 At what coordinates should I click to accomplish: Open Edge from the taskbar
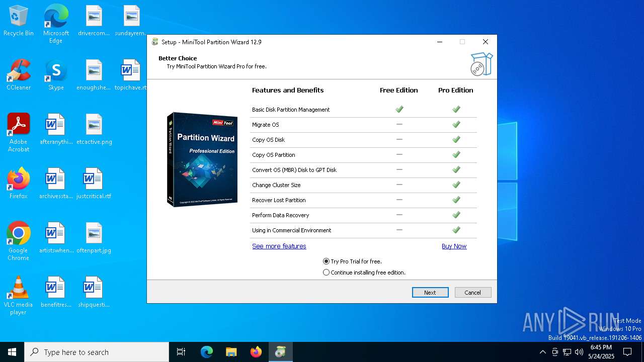point(207,352)
